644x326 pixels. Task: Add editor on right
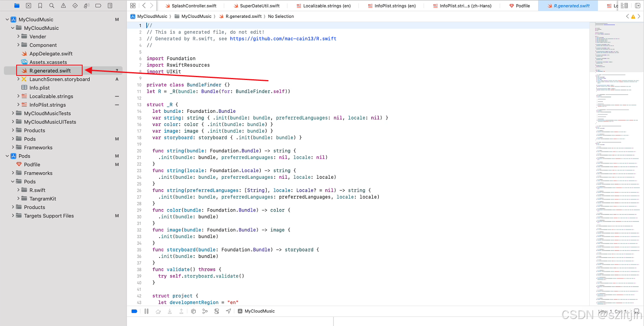(638, 6)
